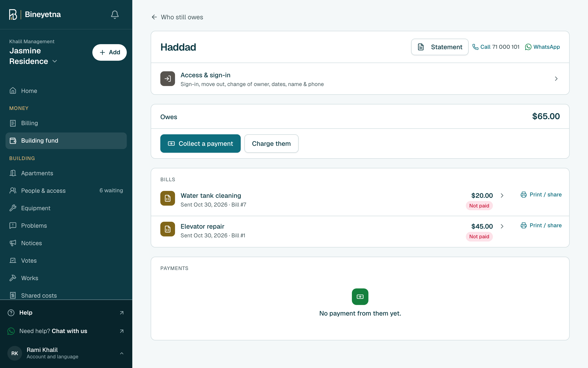Open the Access & sign-in chevron

click(x=556, y=79)
